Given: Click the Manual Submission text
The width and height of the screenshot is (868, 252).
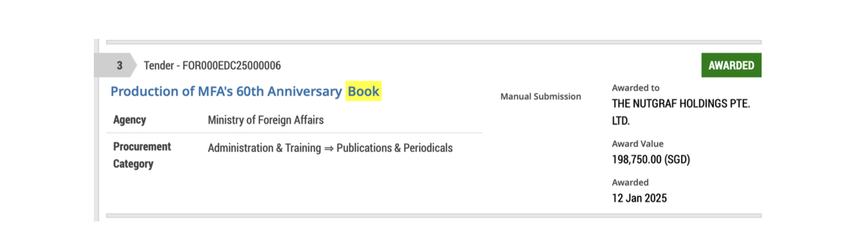Looking at the screenshot, I should pos(540,96).
